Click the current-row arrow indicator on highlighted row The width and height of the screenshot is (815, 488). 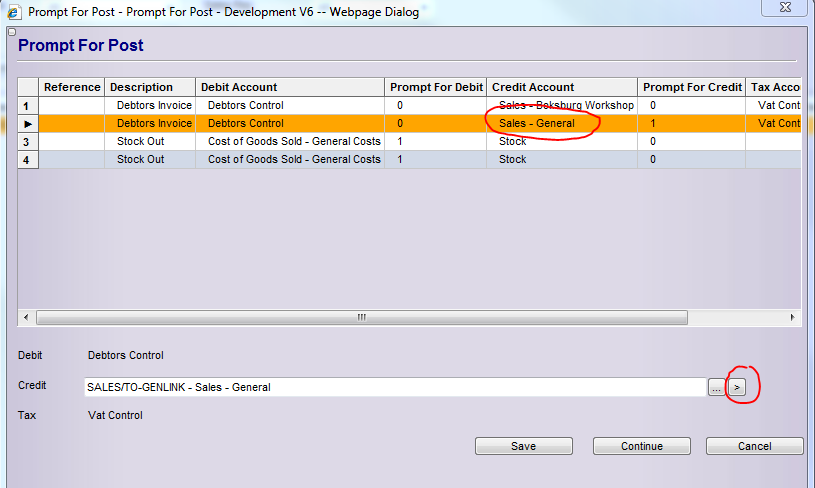pyautogui.click(x=28, y=124)
